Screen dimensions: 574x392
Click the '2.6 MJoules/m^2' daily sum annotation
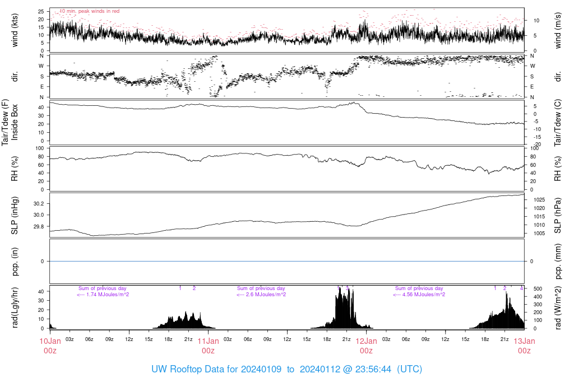coord(261,295)
